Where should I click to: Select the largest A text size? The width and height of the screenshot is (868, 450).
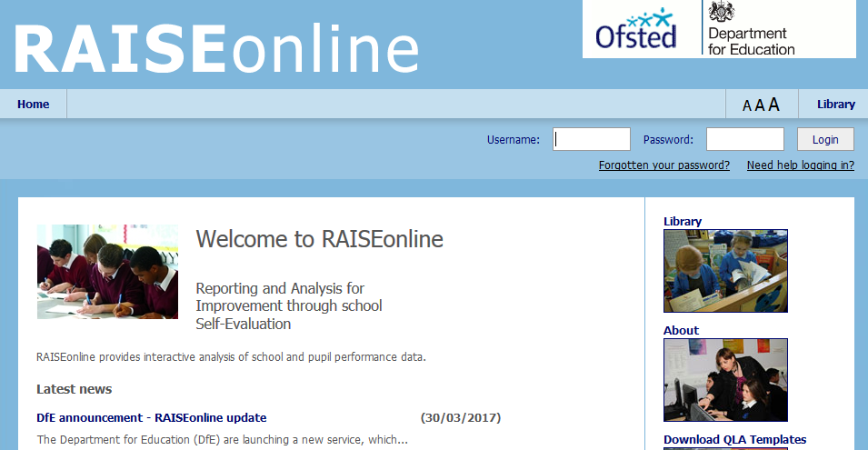[773, 104]
